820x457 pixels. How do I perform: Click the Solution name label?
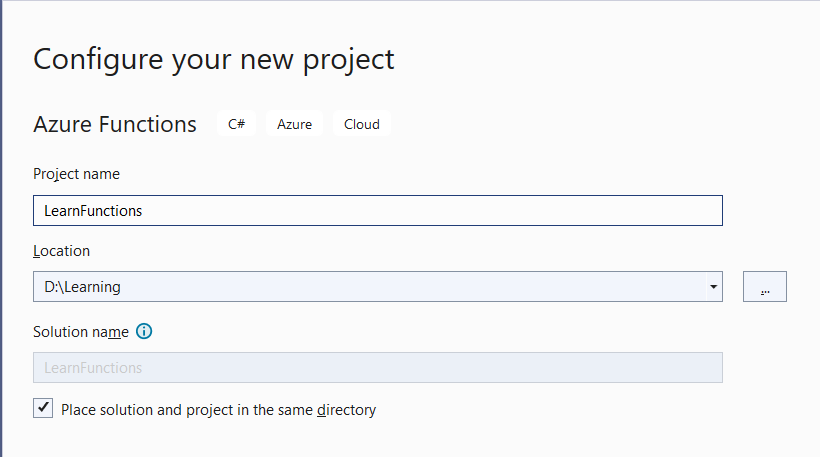point(81,332)
